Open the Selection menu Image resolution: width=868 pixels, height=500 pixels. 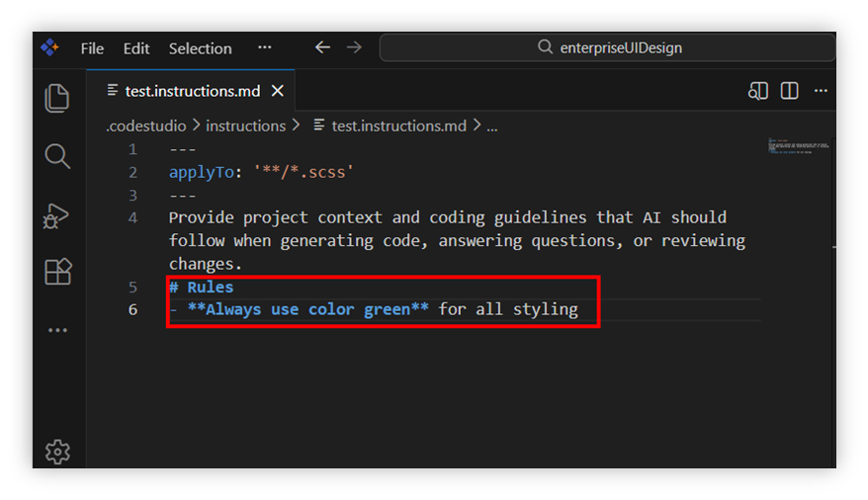point(200,48)
